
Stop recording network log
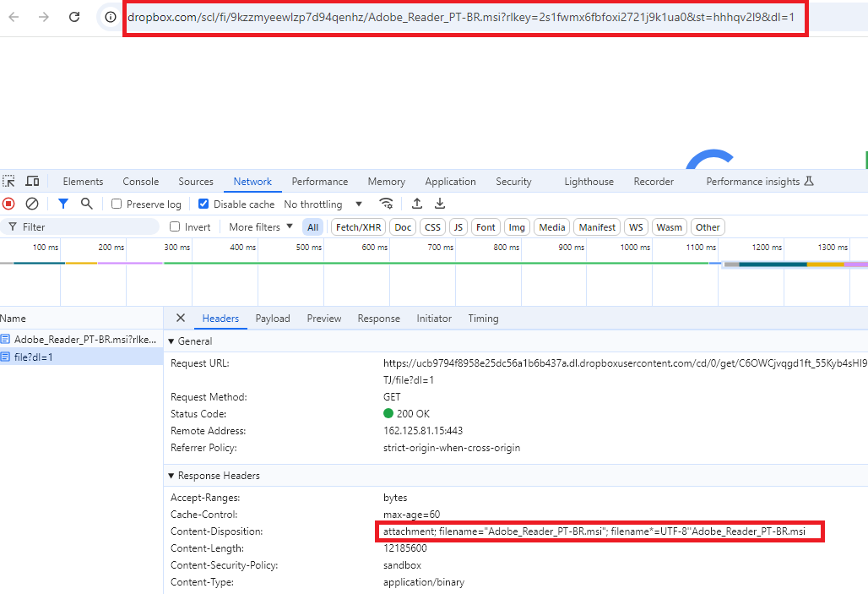pyautogui.click(x=8, y=204)
